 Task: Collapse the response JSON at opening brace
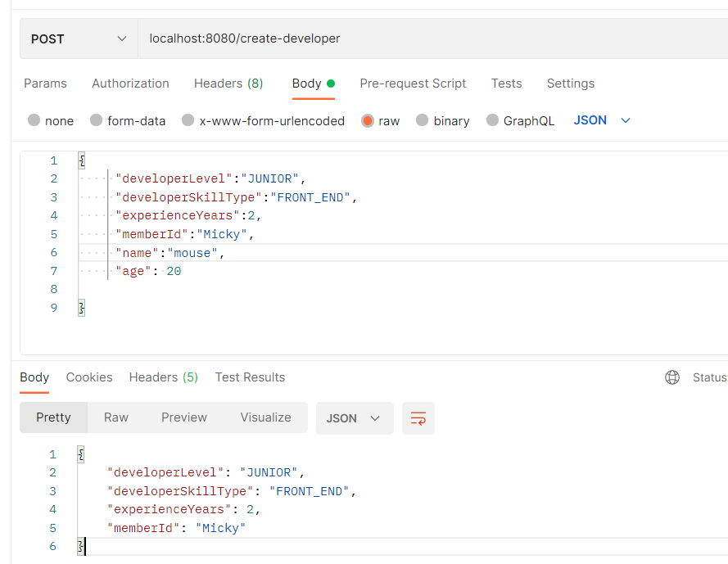click(x=81, y=454)
